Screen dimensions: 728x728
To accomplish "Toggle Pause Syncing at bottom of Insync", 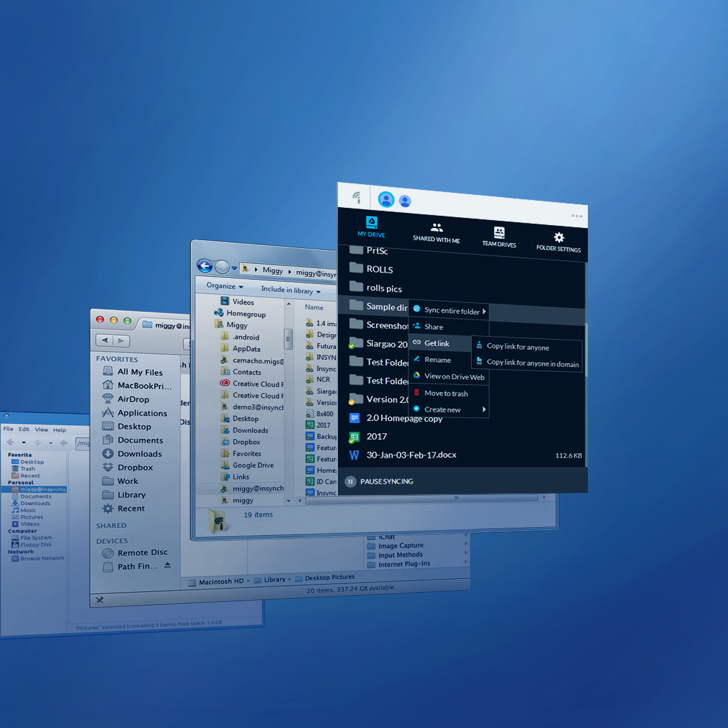I will [379, 482].
